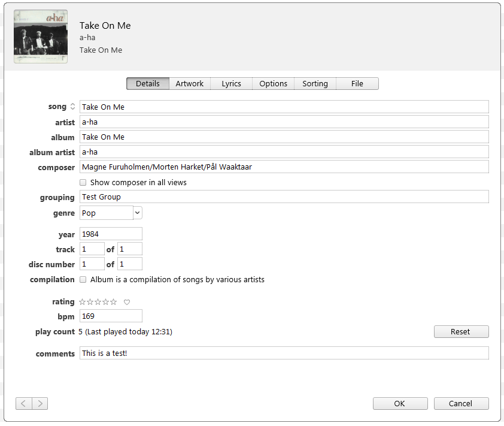Set rating using the star icons

pos(98,302)
